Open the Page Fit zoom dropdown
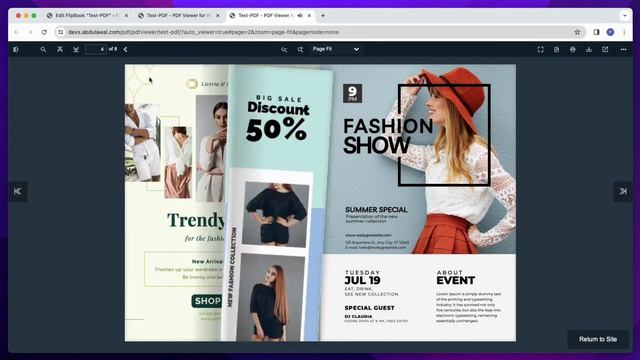The width and height of the screenshot is (640, 360). (336, 49)
